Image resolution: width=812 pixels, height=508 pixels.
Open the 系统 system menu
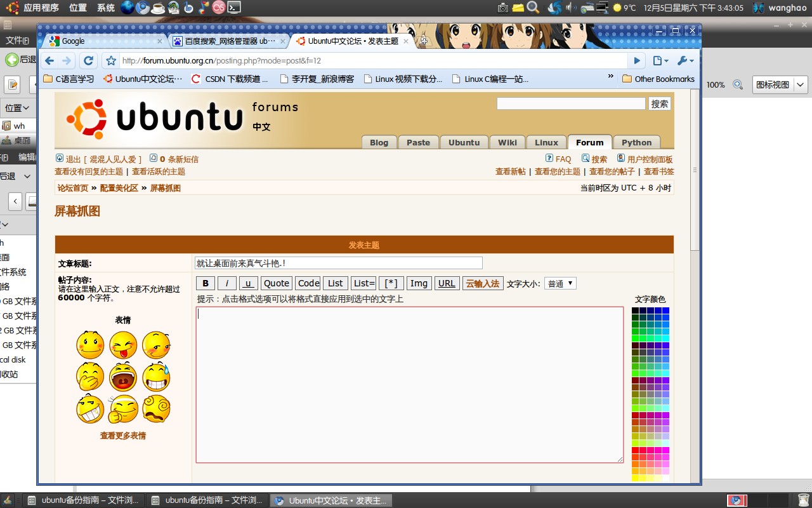point(106,8)
